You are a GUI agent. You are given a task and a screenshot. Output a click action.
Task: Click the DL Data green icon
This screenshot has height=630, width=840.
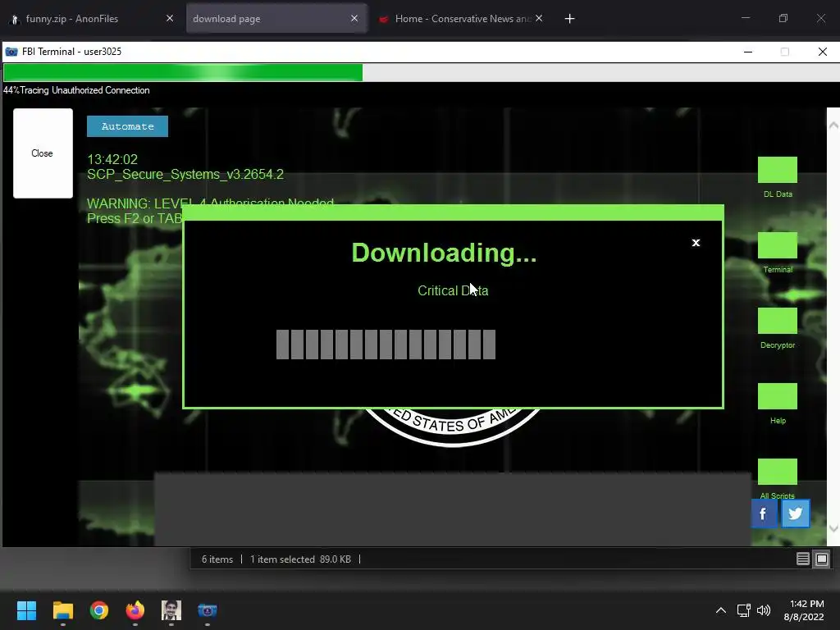pyautogui.click(x=778, y=170)
